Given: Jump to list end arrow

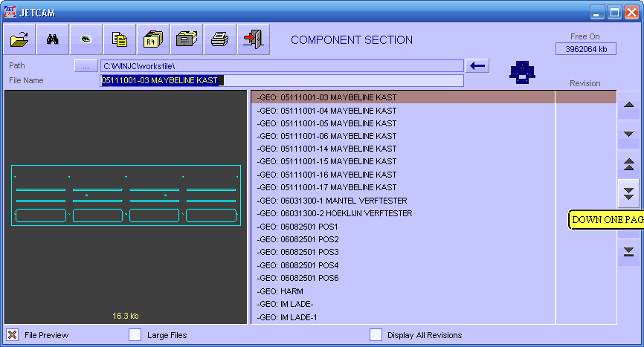Looking at the screenshot, I should (x=628, y=251).
